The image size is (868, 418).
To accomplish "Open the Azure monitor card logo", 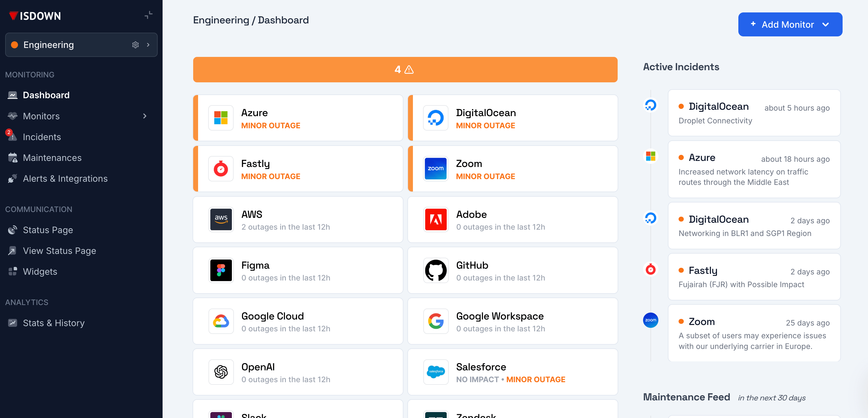I will 221,118.
